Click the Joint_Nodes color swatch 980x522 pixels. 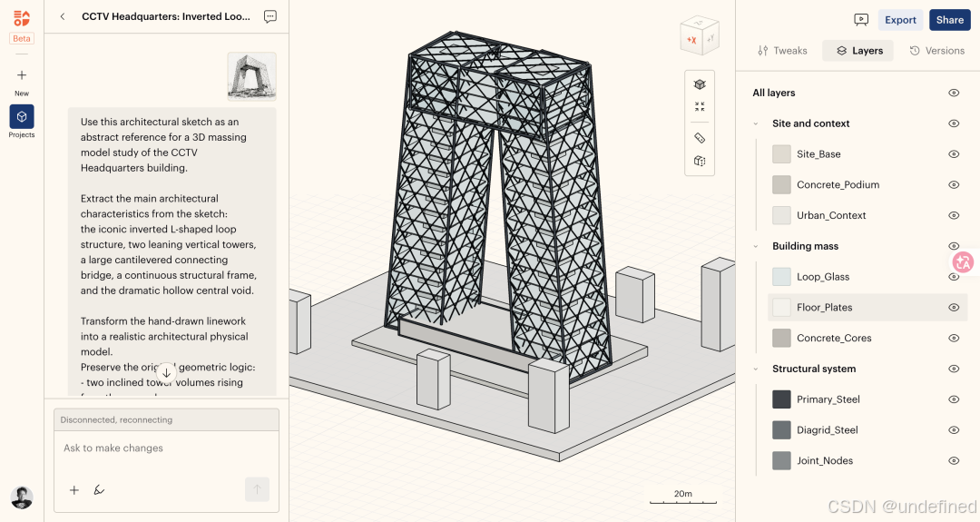pos(781,461)
